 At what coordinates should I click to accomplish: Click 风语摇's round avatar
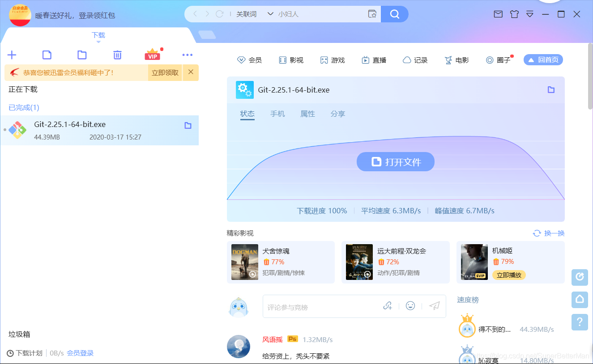point(239,347)
